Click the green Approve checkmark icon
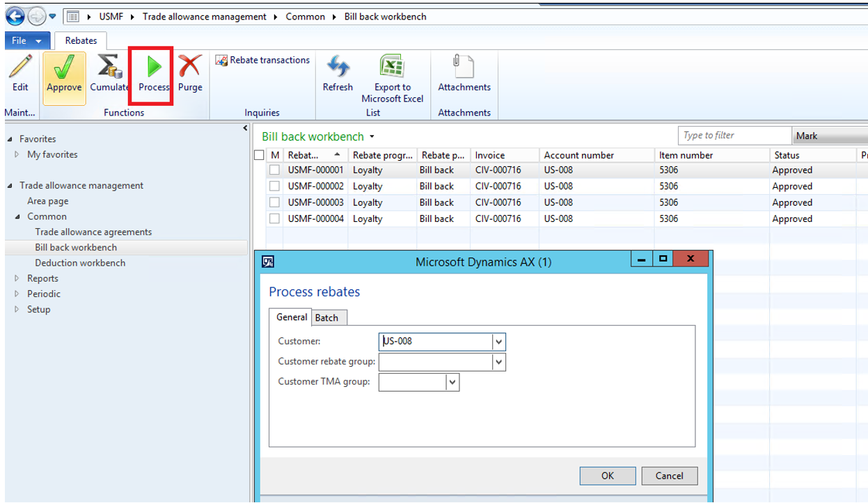Image resolution: width=868 pixels, height=503 pixels. click(x=64, y=68)
